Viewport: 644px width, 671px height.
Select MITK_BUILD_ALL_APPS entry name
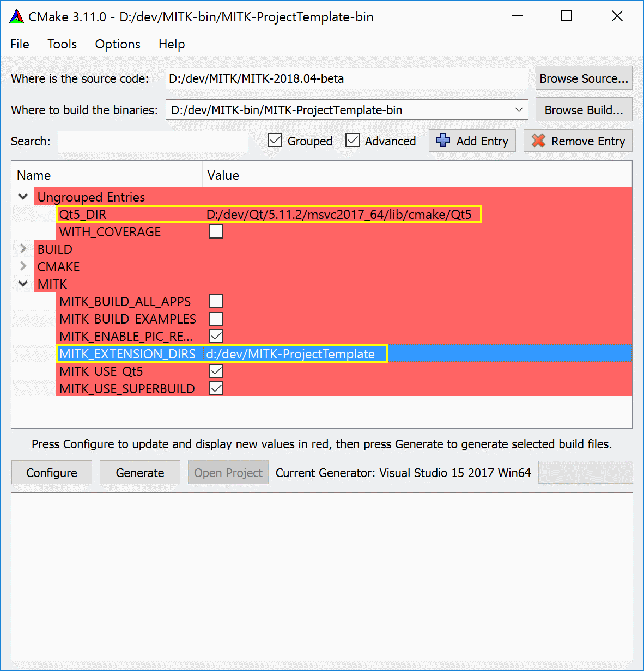click(x=125, y=302)
